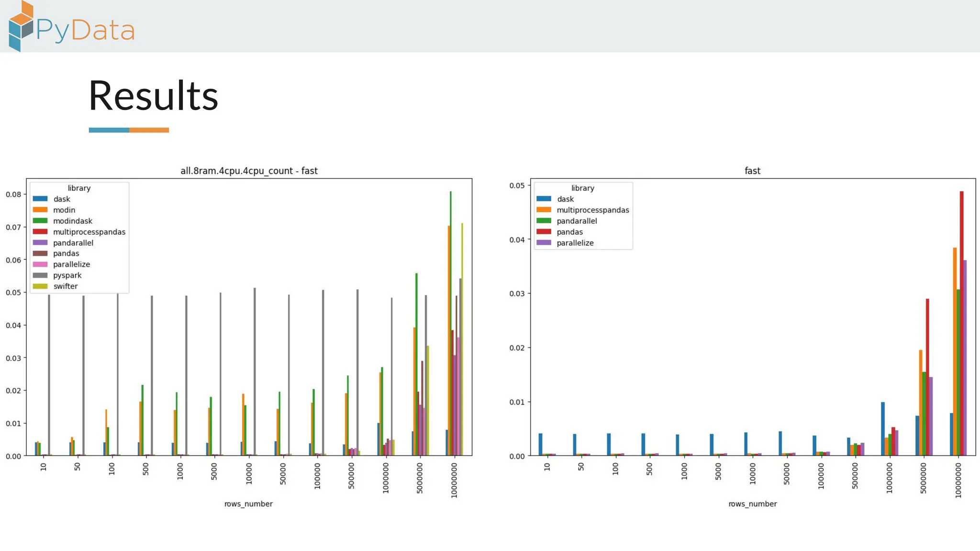This screenshot has height=551, width=980.
Task: Click the PyData logo text
Action: tap(85, 31)
